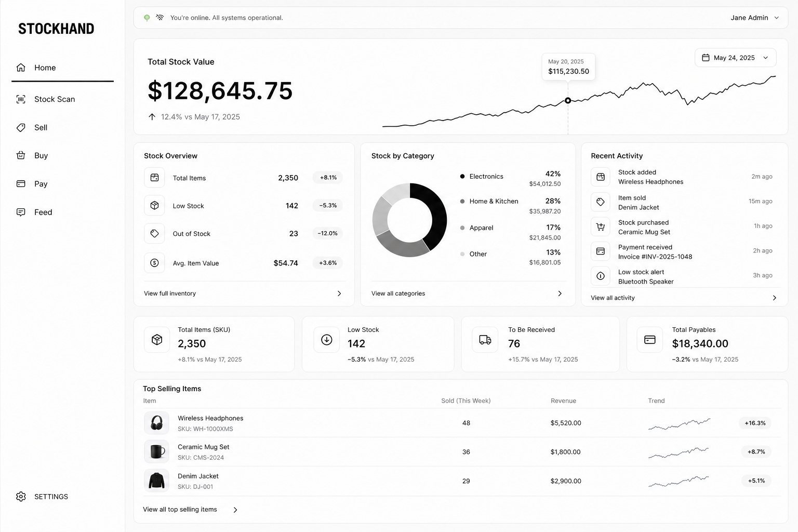Click View full inventory link

point(170,294)
